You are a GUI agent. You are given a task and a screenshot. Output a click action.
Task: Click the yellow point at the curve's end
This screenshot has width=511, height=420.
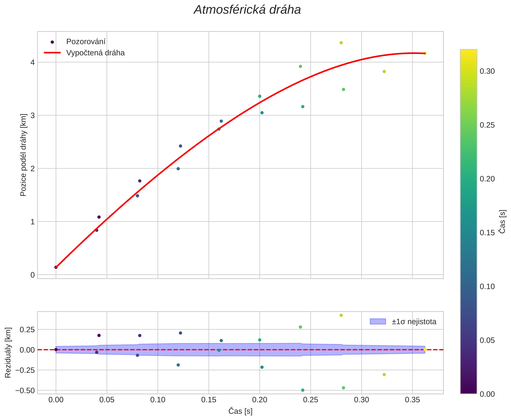tap(425, 53)
